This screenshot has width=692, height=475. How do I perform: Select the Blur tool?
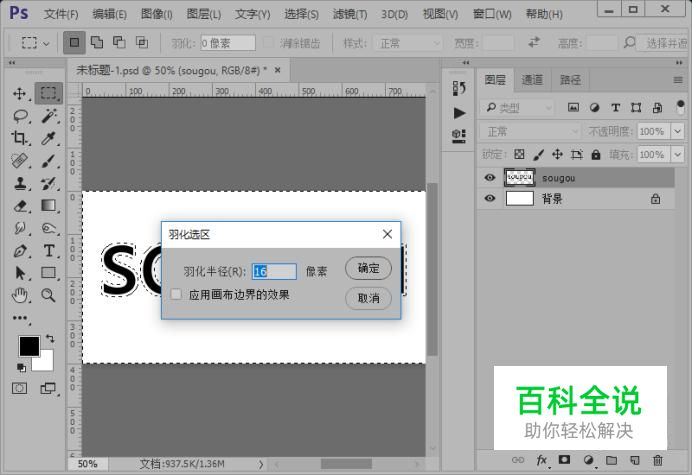coord(20,228)
